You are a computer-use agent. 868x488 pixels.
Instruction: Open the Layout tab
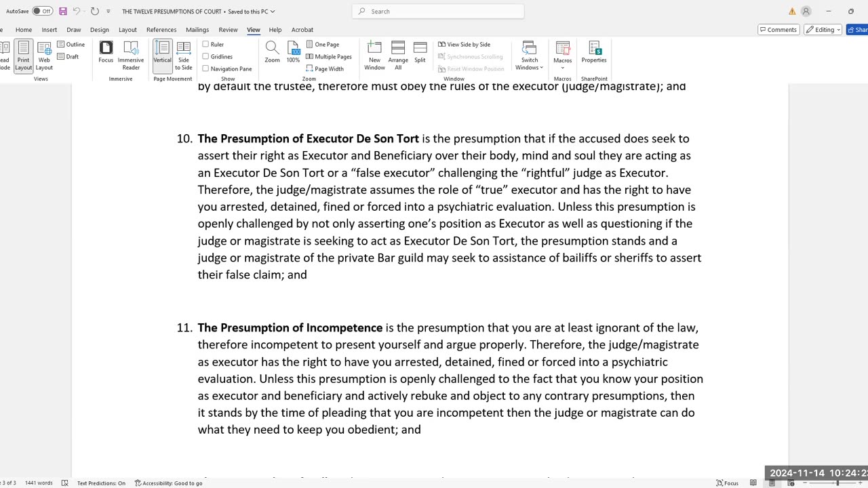(127, 30)
